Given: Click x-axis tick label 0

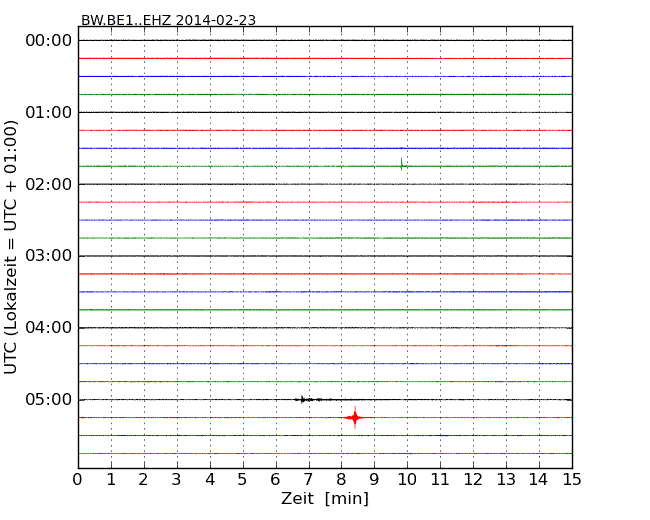Looking at the screenshot, I should click(78, 480).
